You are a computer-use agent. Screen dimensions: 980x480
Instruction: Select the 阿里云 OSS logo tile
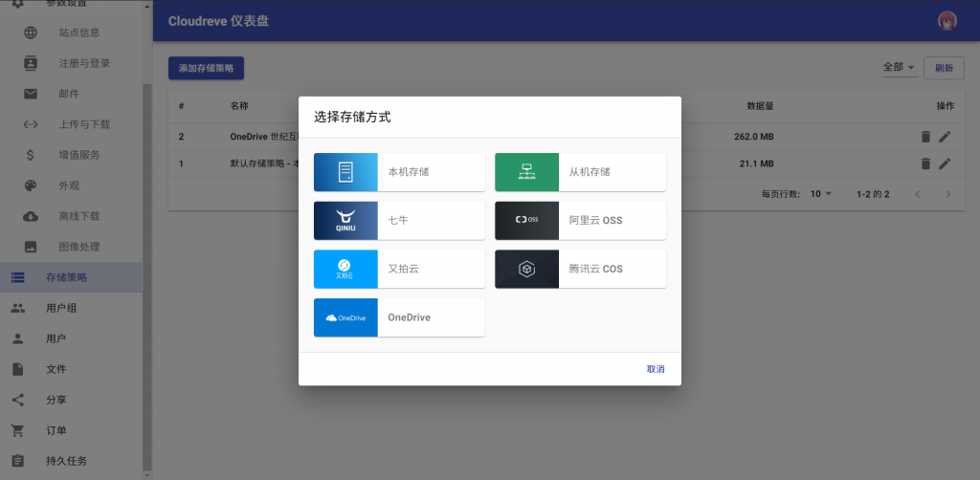click(x=526, y=221)
